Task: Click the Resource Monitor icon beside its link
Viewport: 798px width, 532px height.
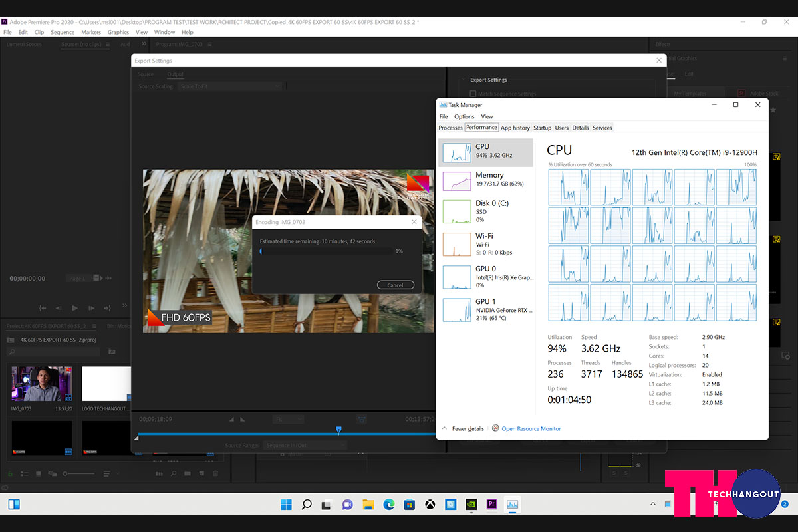Action: [495, 428]
